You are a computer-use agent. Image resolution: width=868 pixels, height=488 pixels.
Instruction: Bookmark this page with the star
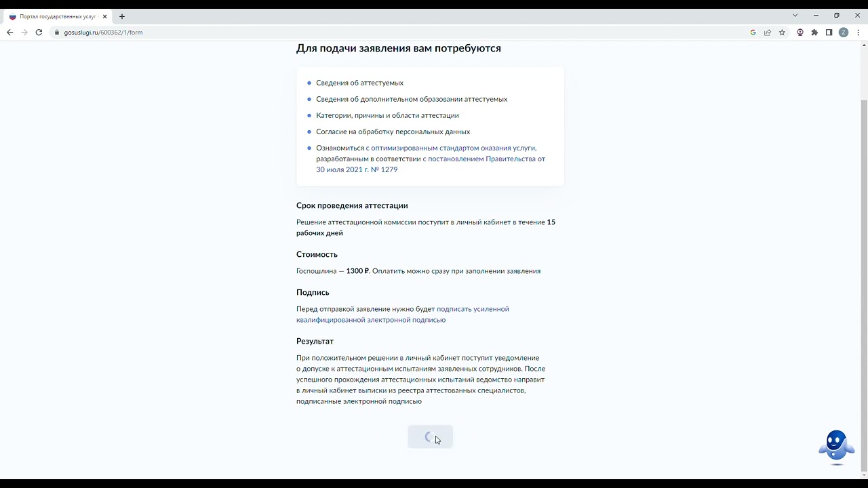[782, 33]
